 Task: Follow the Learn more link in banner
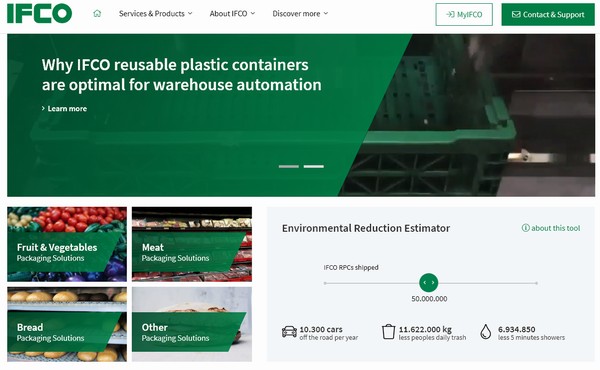(x=64, y=109)
